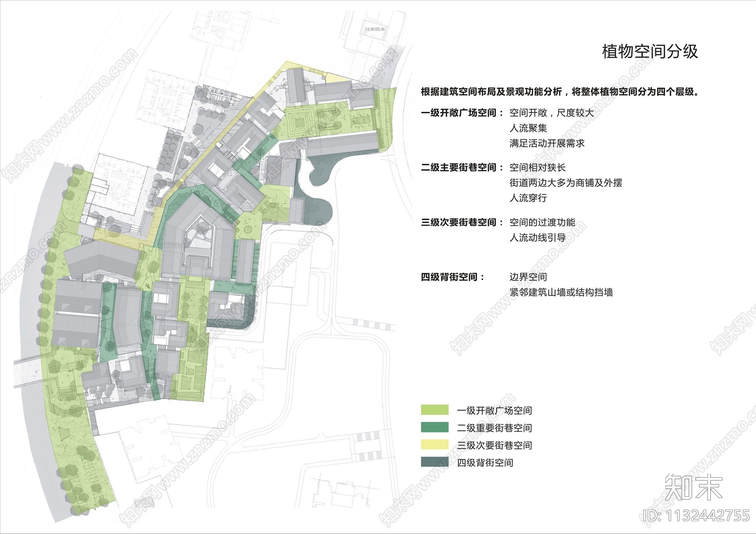The image size is (756, 534).
Task: Click the line 街道两边大多为商铺及外摆
Action: 566,183
